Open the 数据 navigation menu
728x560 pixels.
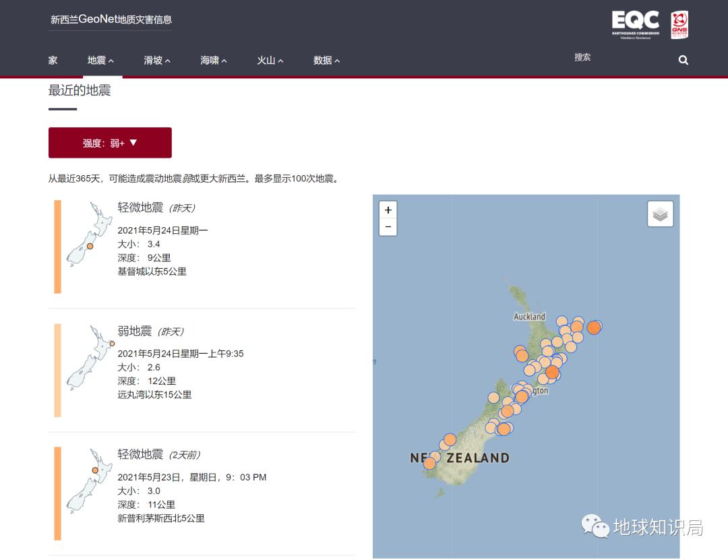pyautogui.click(x=326, y=60)
